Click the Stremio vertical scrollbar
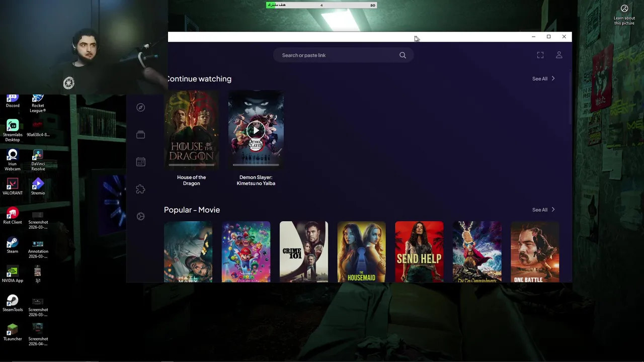The width and height of the screenshot is (644, 362). 570,98
